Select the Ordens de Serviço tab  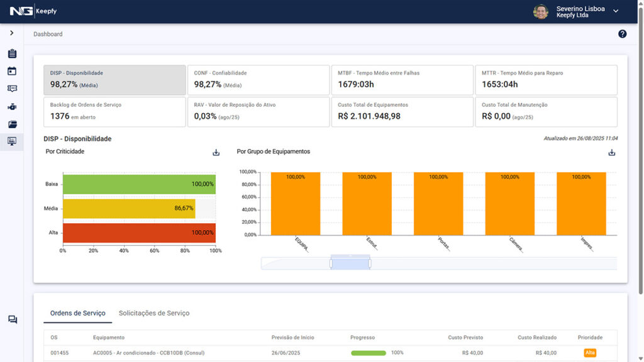pos(77,313)
